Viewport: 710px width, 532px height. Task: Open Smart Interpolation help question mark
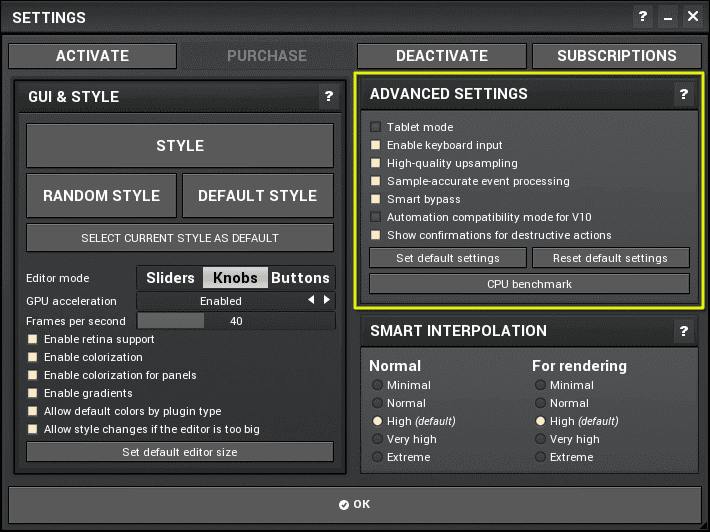[684, 331]
